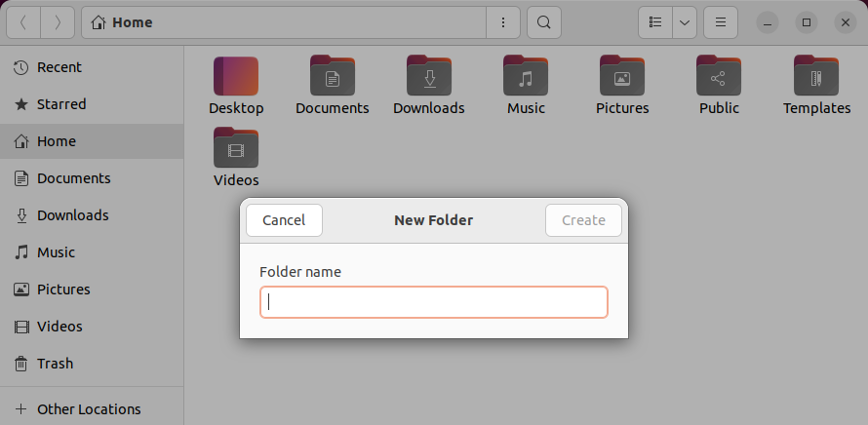
Task: Minimize the Files window
Action: point(768,22)
